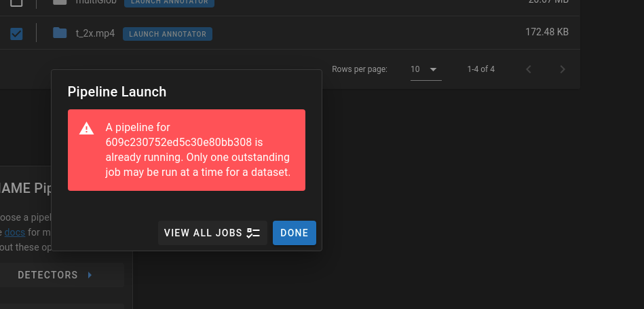This screenshot has width=644, height=309.
Task: Go to next page arrow
Action: pos(563,69)
